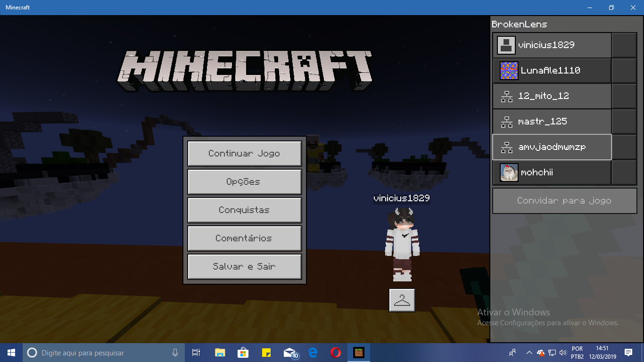This screenshot has width=644, height=362.
Task: Open the skin changer hanger icon
Action: click(402, 300)
